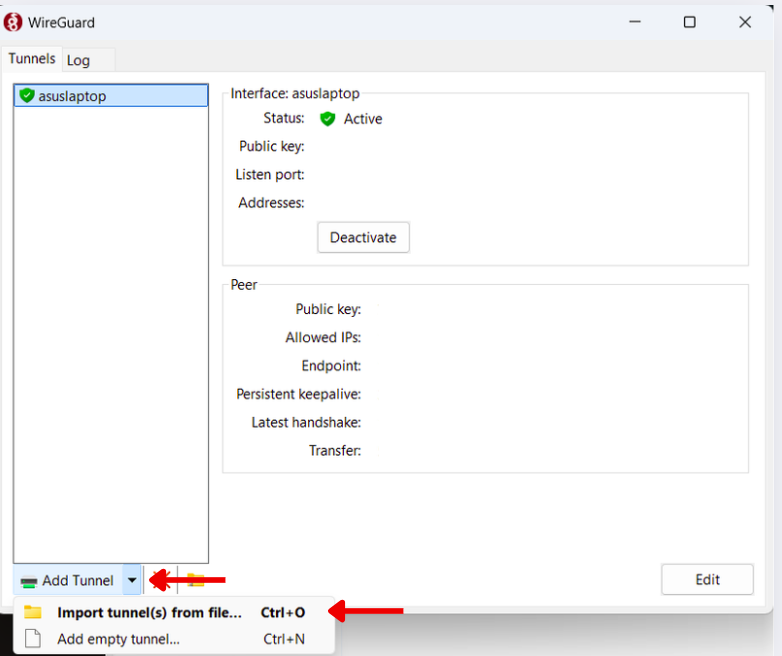The height and width of the screenshot is (656, 782).
Task: Click the export tunnels folder icon
Action: (x=196, y=580)
